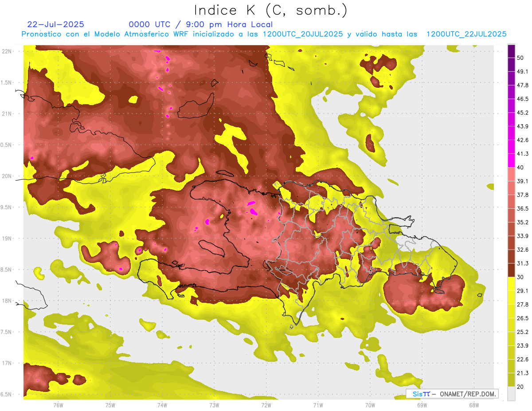Click the 68W longitude axis label

pyautogui.click(x=473, y=405)
